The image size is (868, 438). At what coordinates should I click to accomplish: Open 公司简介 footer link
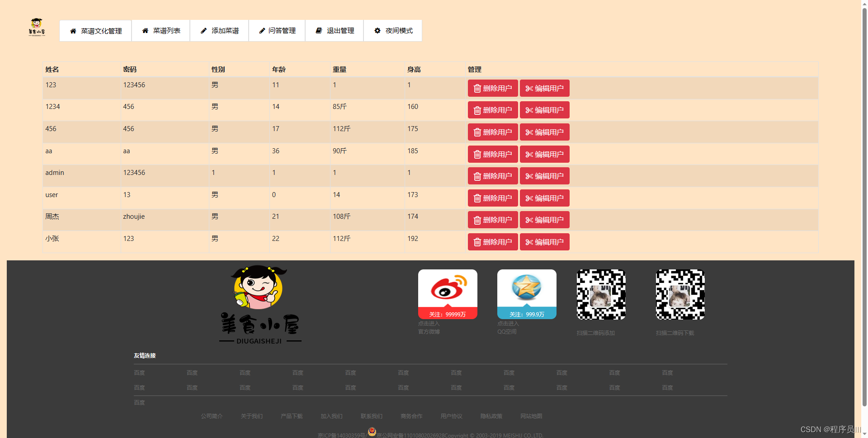212,416
